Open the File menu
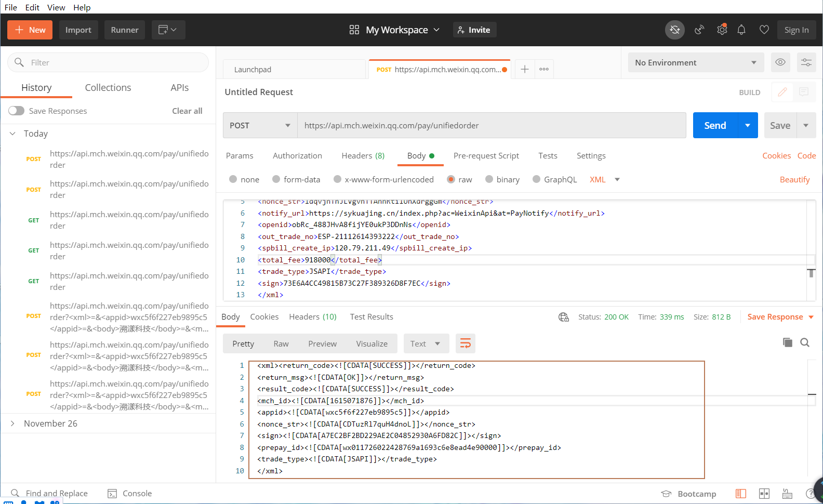This screenshot has width=823, height=504. [x=11, y=7]
